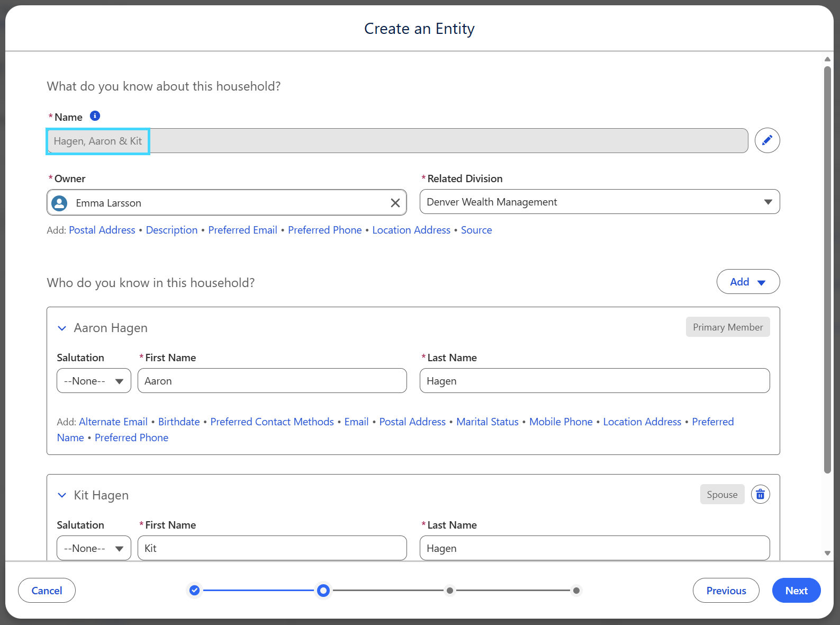840x625 pixels.
Task: Click the info icon next to Name
Action: point(95,116)
